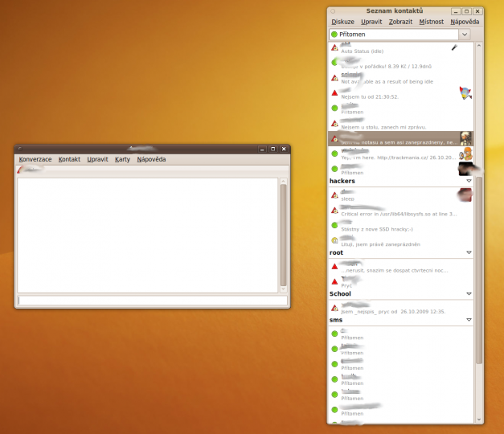504x434 pixels.
Task: Open the Zobrazit menu
Action: (400, 22)
